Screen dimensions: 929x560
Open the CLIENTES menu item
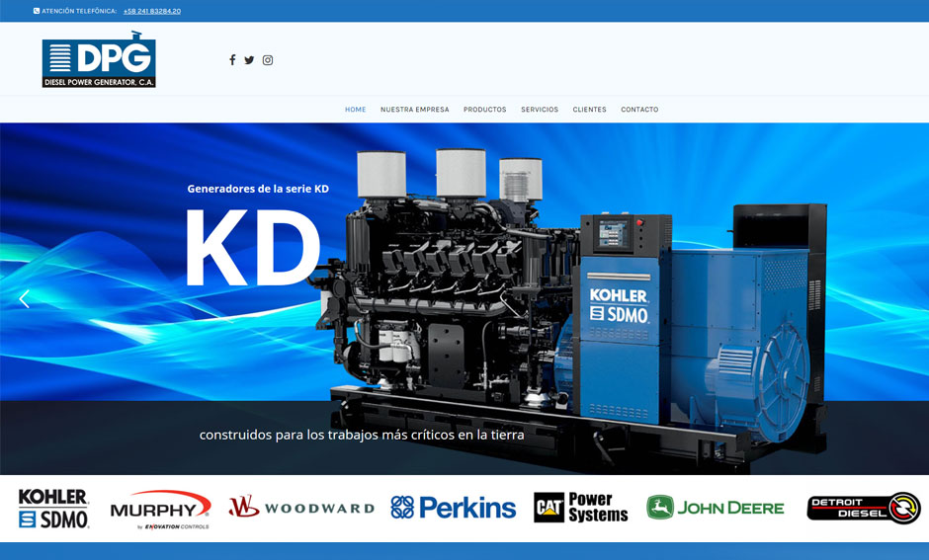click(589, 110)
